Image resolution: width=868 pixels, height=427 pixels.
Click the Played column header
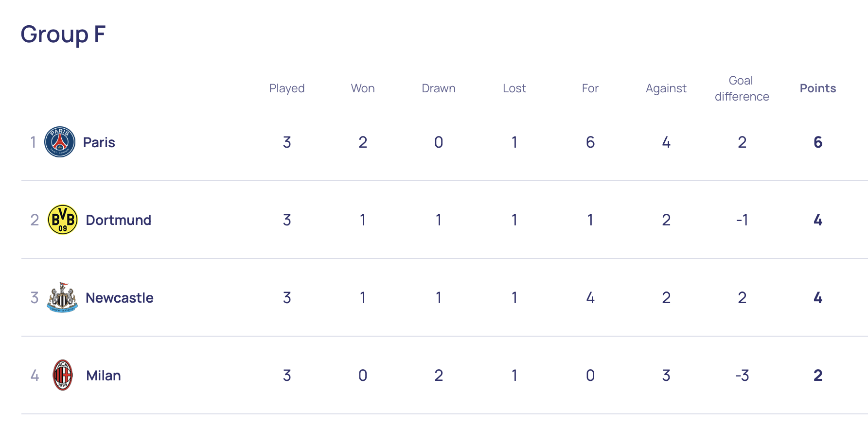click(287, 88)
